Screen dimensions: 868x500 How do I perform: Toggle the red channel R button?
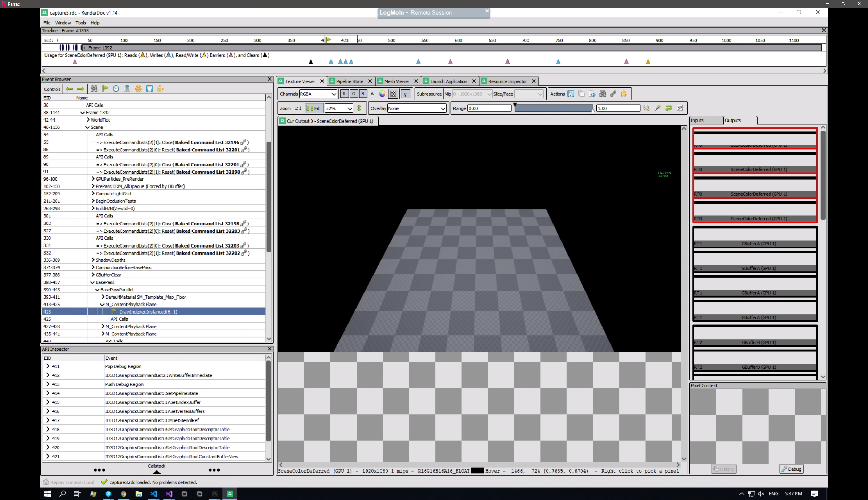click(x=344, y=94)
